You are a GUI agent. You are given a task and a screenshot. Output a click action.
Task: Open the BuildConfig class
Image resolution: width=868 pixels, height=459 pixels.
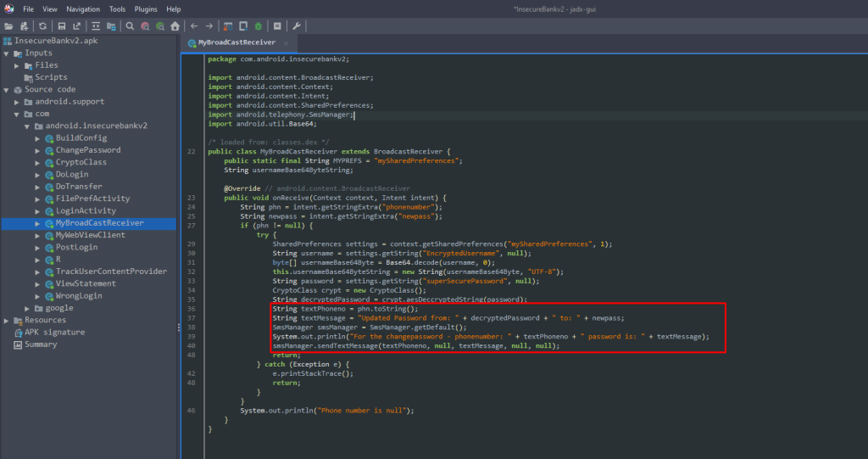tap(81, 138)
